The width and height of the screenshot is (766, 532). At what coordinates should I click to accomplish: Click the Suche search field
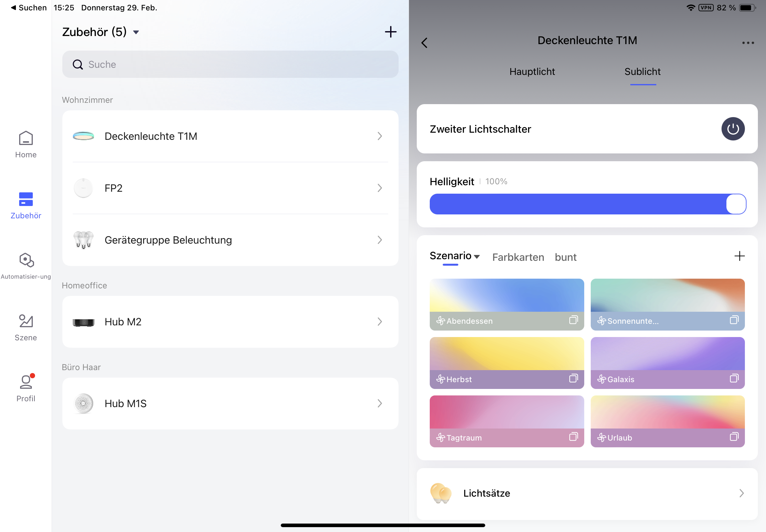coord(230,64)
